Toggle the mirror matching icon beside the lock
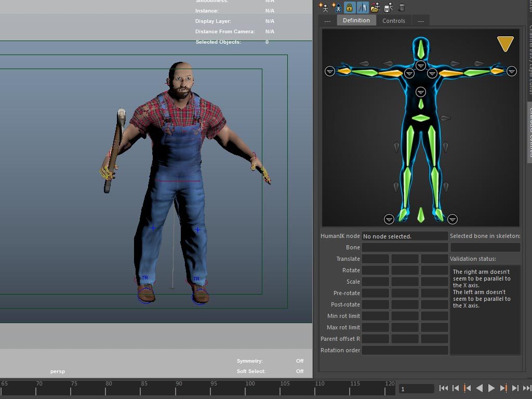This screenshot has width=532, height=399. 362,7
